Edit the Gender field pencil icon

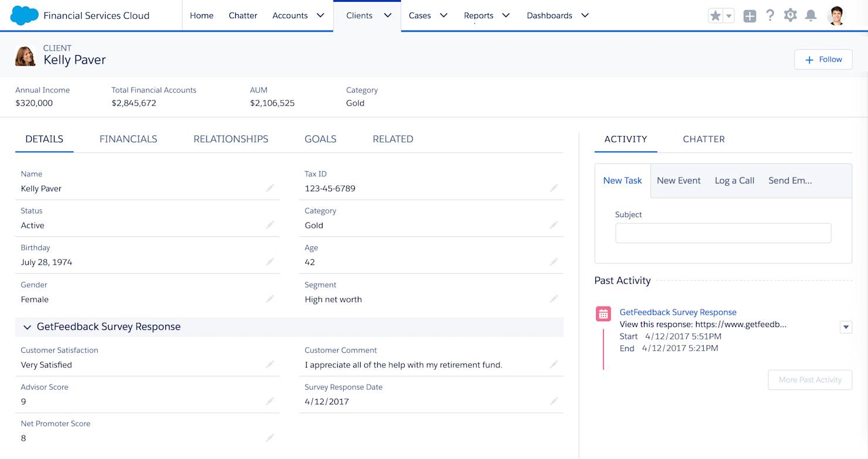[x=270, y=299]
